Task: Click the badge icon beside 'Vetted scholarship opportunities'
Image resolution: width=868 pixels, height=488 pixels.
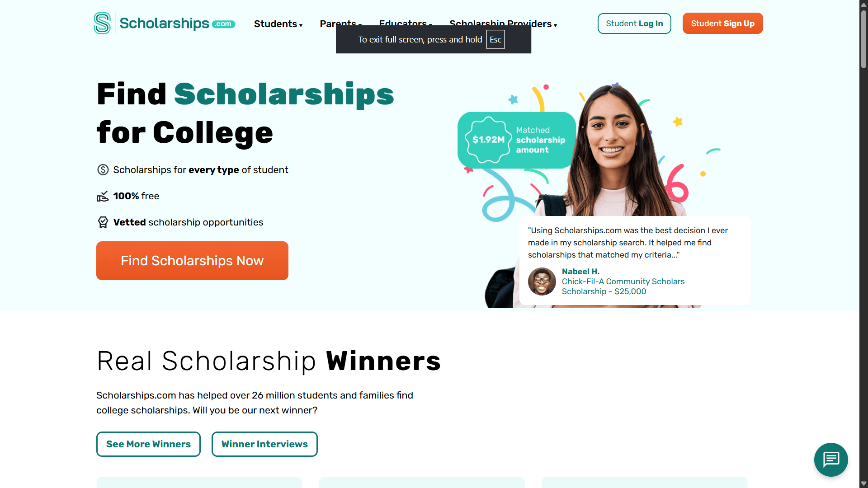Action: click(103, 222)
